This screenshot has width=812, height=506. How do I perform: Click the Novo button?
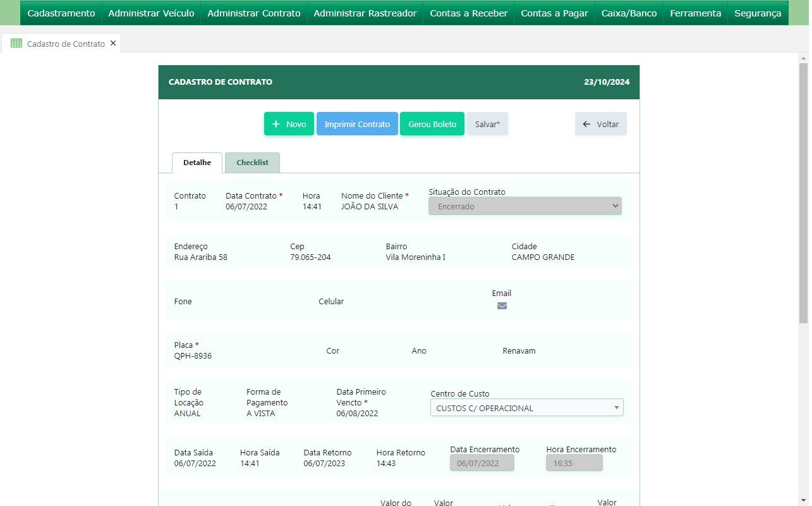[289, 124]
